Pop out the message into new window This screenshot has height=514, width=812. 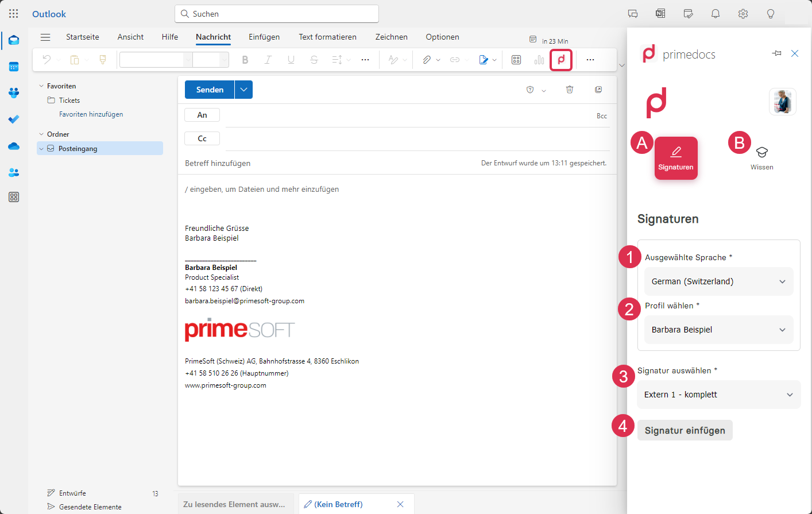click(598, 90)
